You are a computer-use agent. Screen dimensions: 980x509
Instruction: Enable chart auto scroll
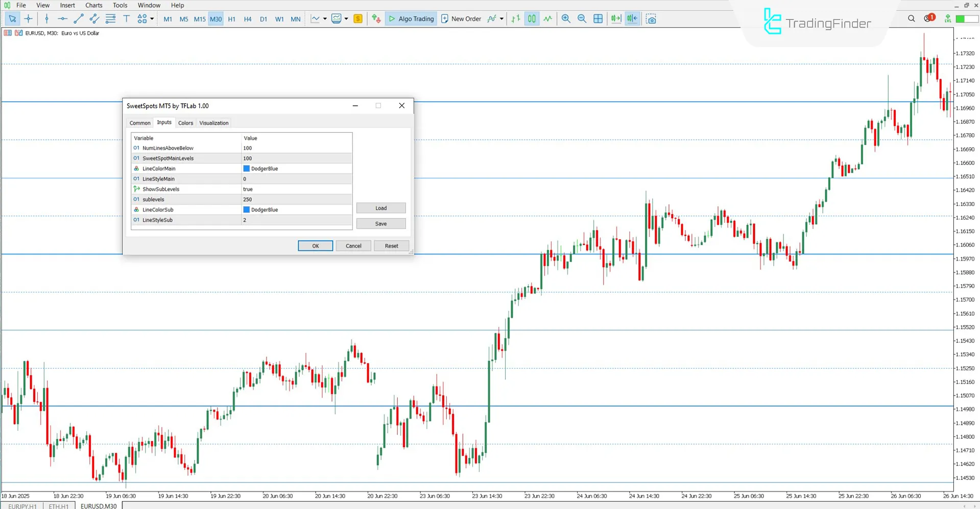coord(616,19)
